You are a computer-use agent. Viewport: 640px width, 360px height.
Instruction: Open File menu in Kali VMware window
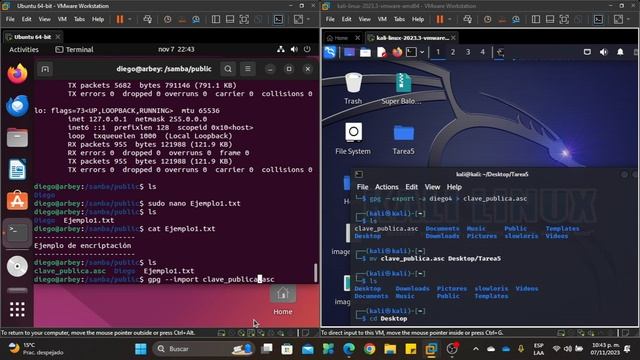[330, 19]
